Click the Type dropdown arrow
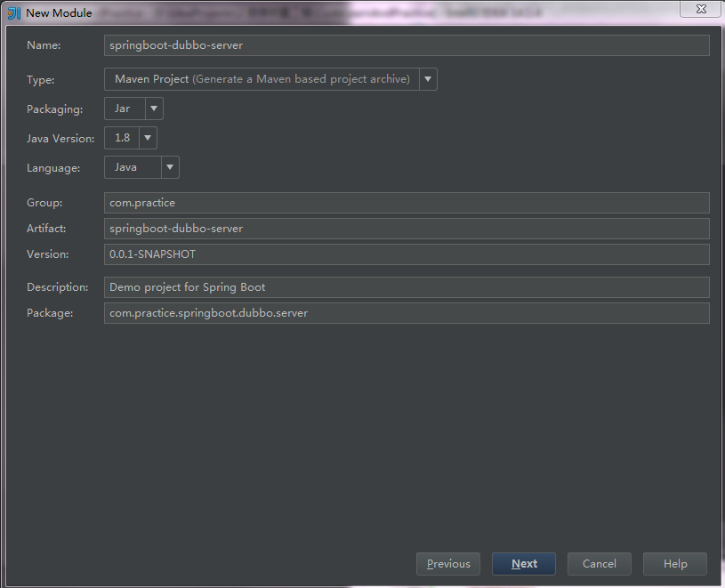This screenshot has width=725, height=588. (x=428, y=79)
